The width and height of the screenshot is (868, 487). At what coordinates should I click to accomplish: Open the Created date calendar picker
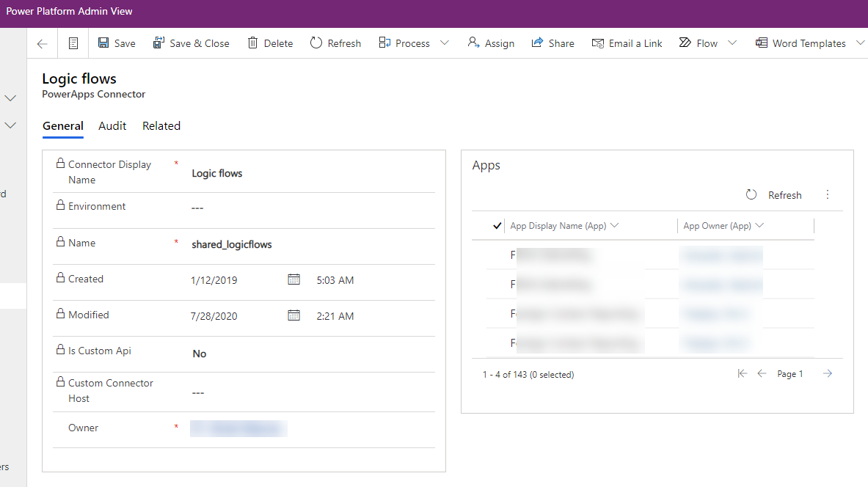294,279
